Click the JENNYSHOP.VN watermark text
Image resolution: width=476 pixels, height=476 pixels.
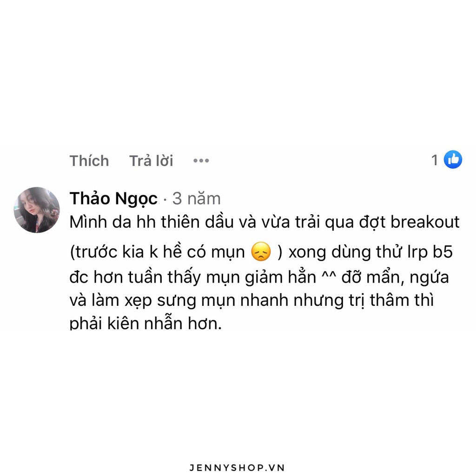pyautogui.click(x=237, y=468)
